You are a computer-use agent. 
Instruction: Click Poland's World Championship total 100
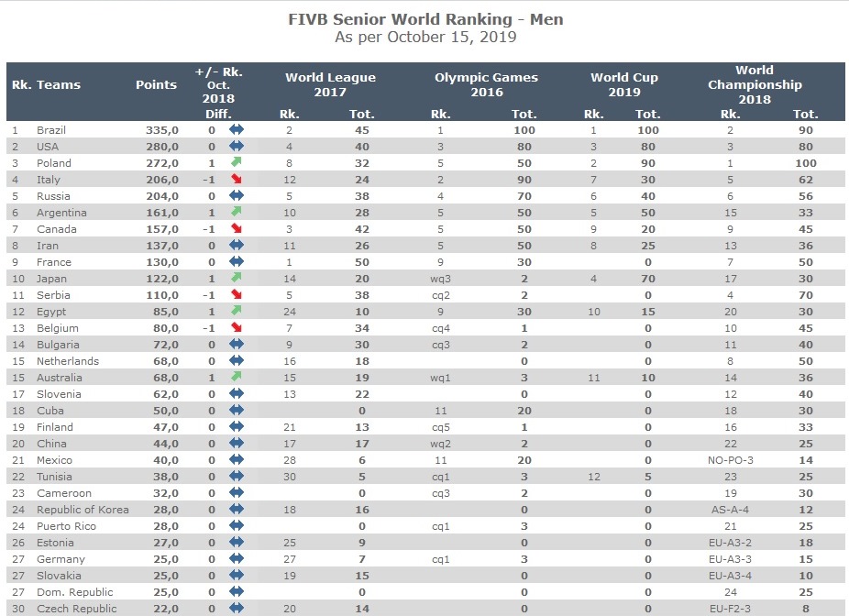tap(806, 163)
